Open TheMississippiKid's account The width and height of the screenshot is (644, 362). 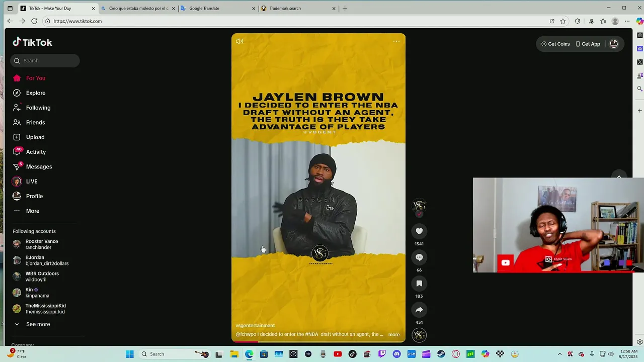[45, 309]
